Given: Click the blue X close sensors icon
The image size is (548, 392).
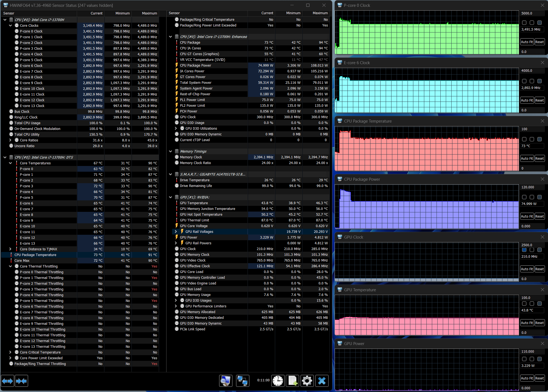Looking at the screenshot, I should click(x=322, y=381).
